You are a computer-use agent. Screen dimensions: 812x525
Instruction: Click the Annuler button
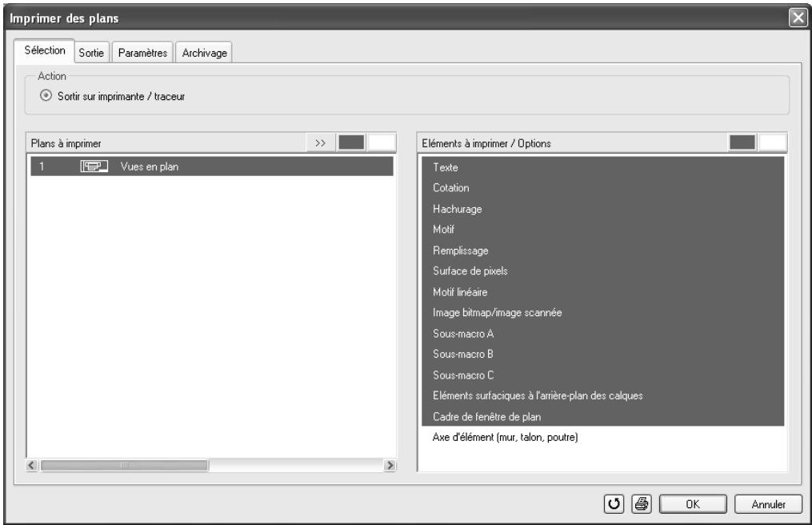point(769,504)
